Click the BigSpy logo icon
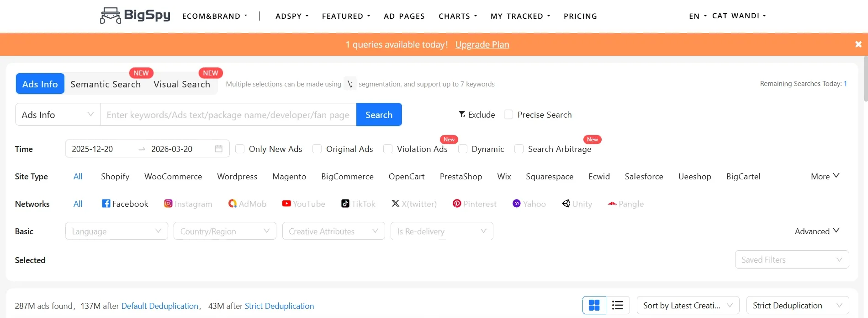This screenshot has height=318, width=868. pos(110,16)
